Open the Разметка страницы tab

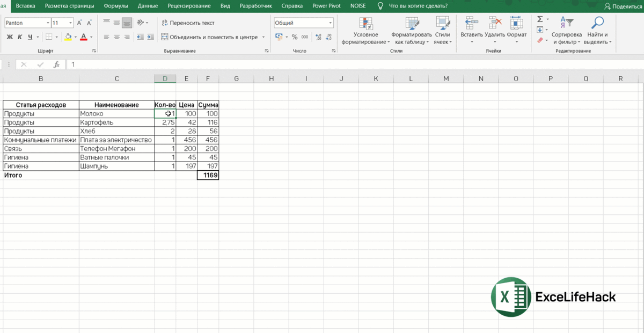click(69, 6)
